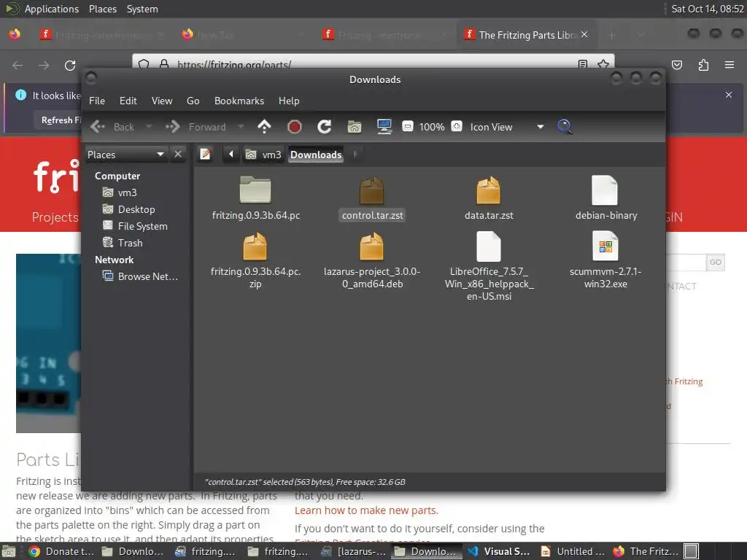Select the lazarus-project deb package icon
Image resolution: width=747 pixels, height=560 pixels.
[x=371, y=246]
